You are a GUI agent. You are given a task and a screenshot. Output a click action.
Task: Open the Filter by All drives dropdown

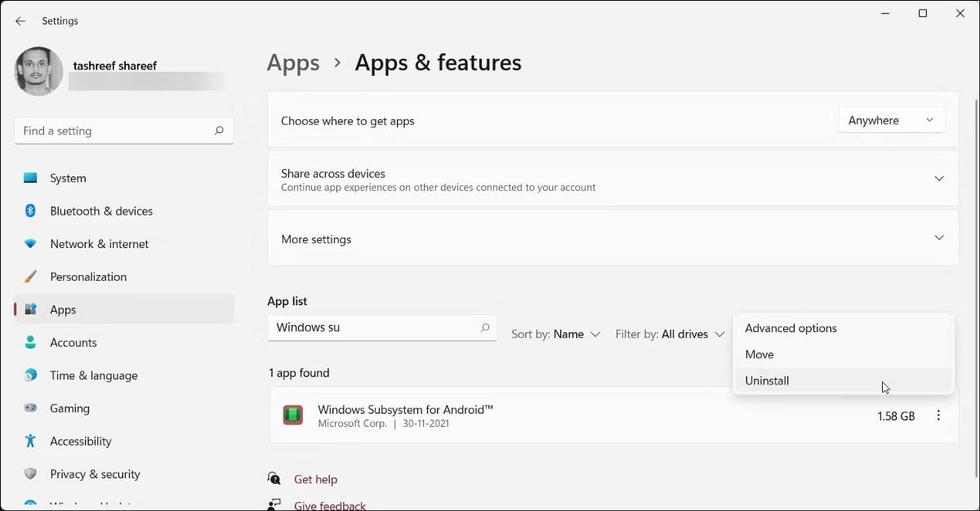point(670,334)
